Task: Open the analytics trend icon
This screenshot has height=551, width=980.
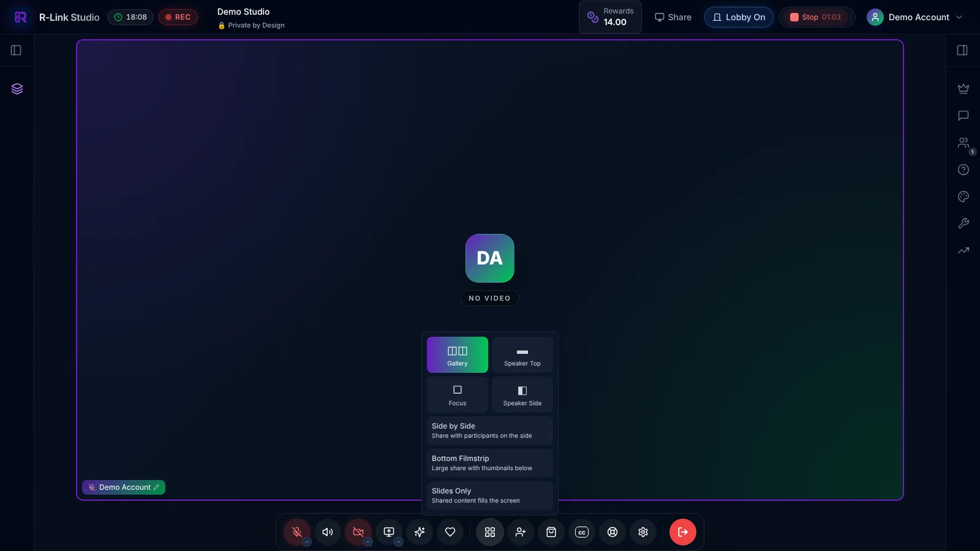Action: [x=963, y=250]
